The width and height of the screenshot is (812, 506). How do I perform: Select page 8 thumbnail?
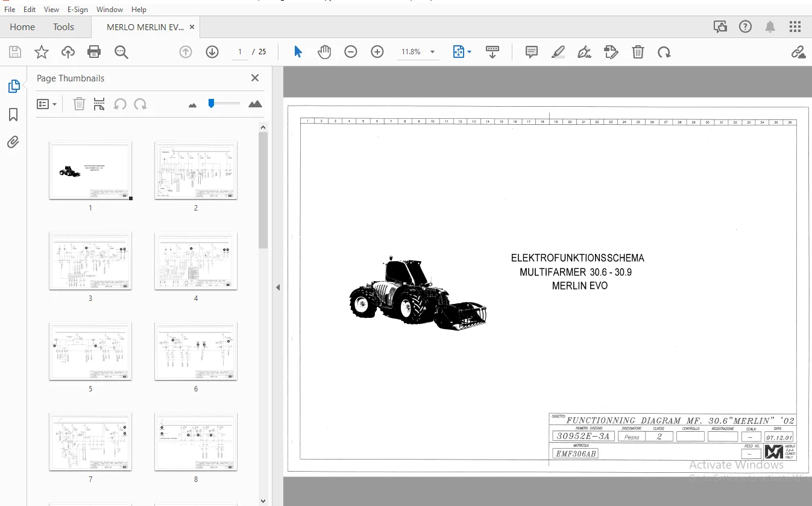point(196,442)
